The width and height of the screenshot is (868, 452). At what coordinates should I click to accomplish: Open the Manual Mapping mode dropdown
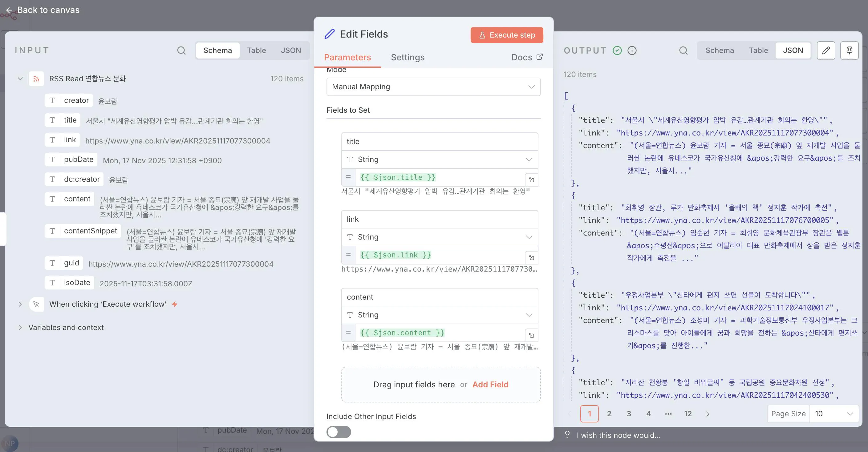433,87
